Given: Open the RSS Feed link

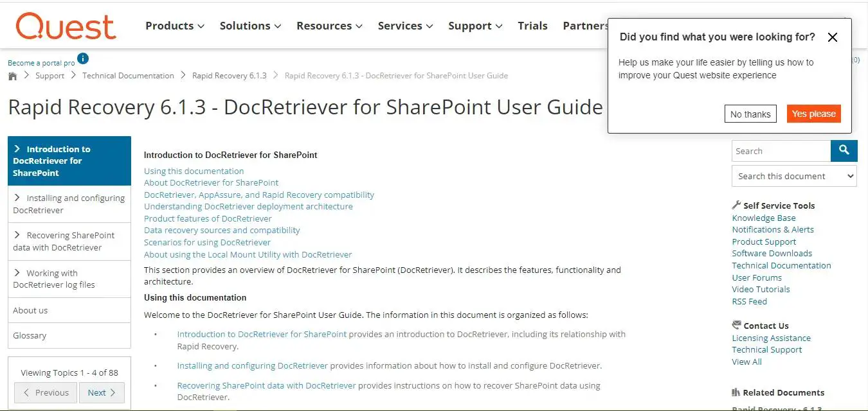Looking at the screenshot, I should pyautogui.click(x=749, y=301).
